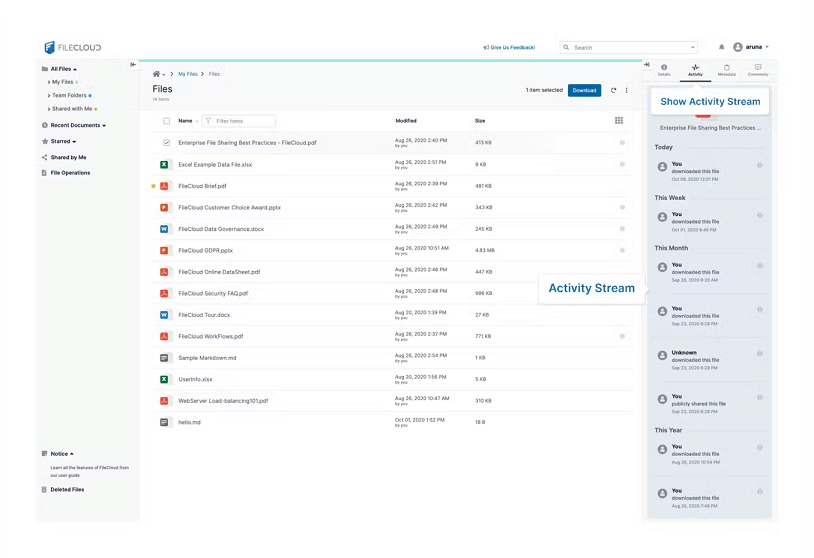Switch file list to grid view
This screenshot has height=558, width=814.
click(x=619, y=121)
